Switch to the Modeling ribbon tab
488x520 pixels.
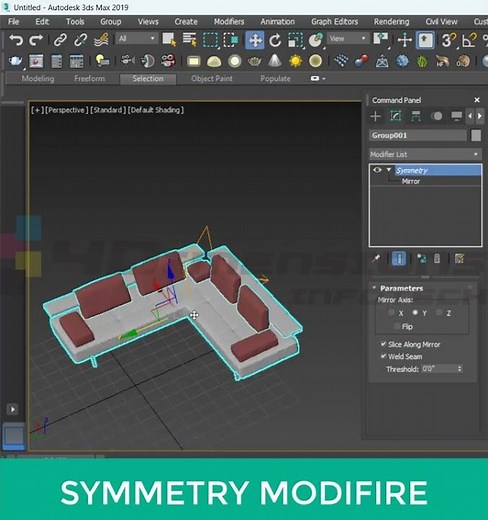(38, 79)
